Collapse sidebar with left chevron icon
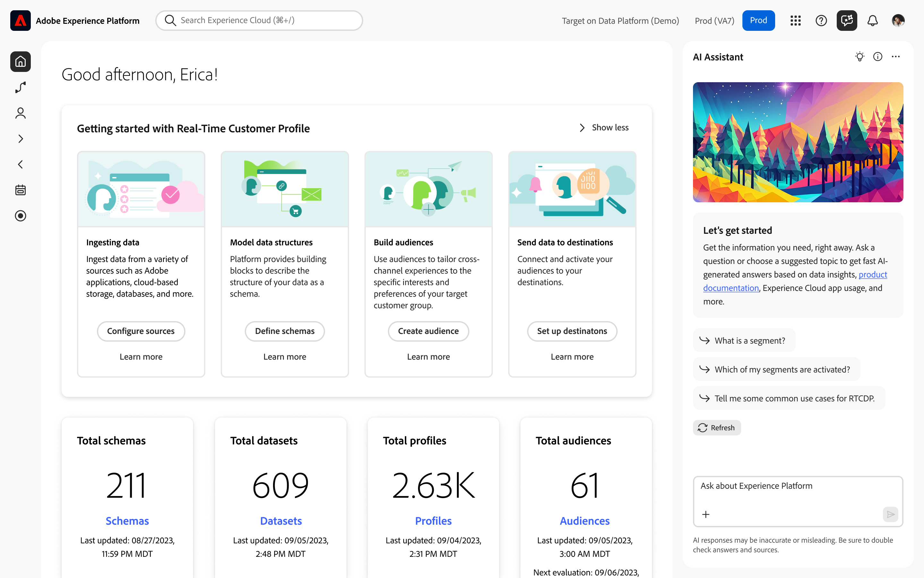 pos(21,164)
